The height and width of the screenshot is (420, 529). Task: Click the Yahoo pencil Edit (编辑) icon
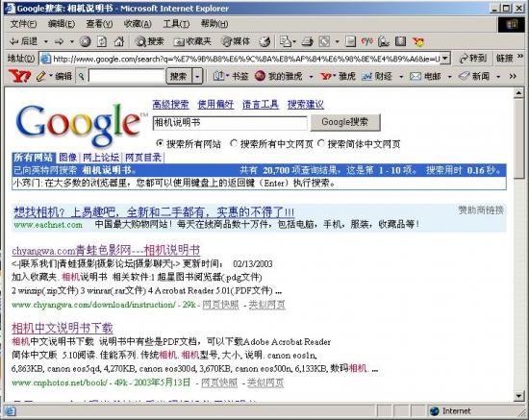tap(40, 77)
